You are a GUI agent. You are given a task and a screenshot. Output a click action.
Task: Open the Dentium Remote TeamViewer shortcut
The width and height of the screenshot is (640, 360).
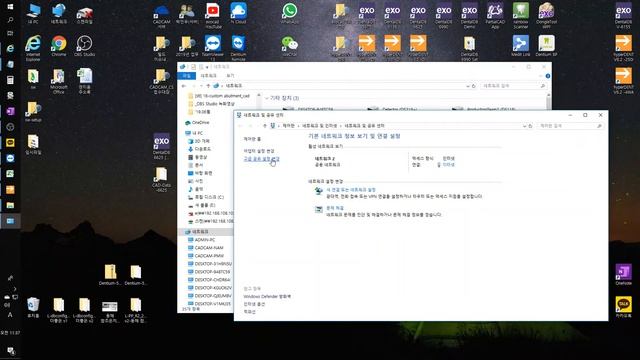238,47
